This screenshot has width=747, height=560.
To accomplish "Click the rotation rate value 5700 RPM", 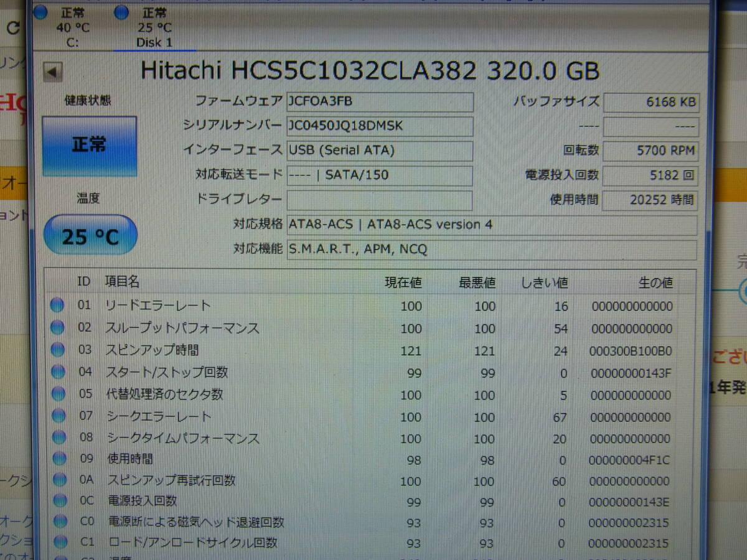I will [x=651, y=151].
